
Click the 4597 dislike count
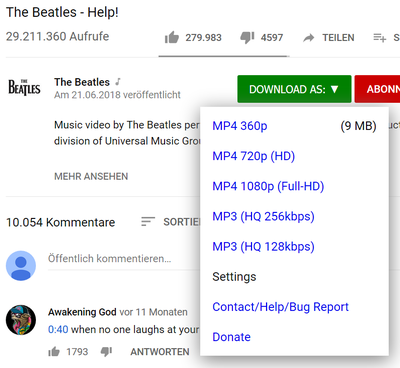(x=272, y=38)
